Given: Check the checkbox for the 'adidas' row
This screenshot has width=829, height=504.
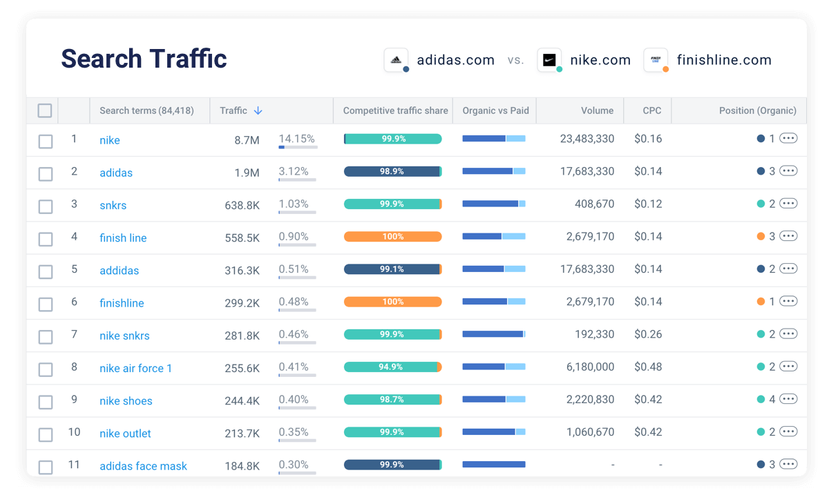Looking at the screenshot, I should [46, 174].
